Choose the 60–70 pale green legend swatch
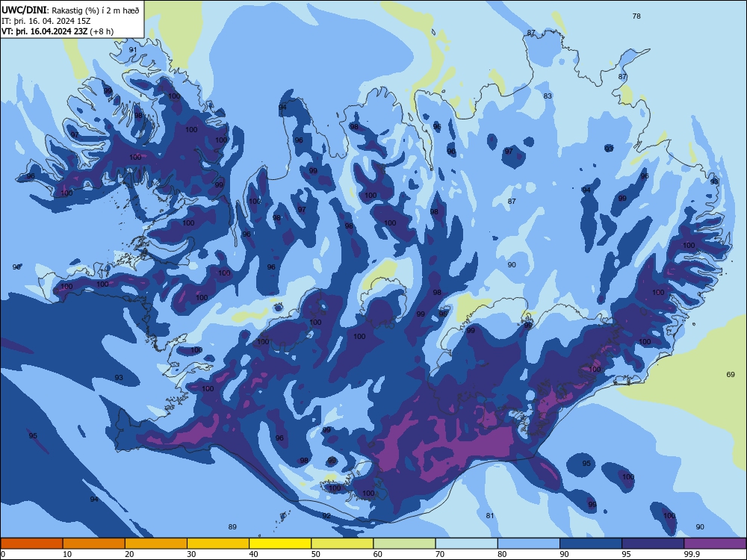 coord(404,544)
